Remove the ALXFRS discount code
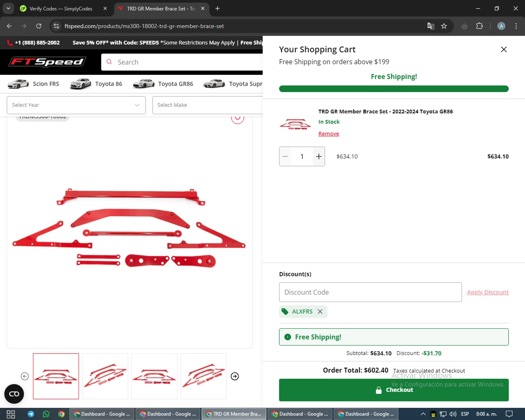 320,311
